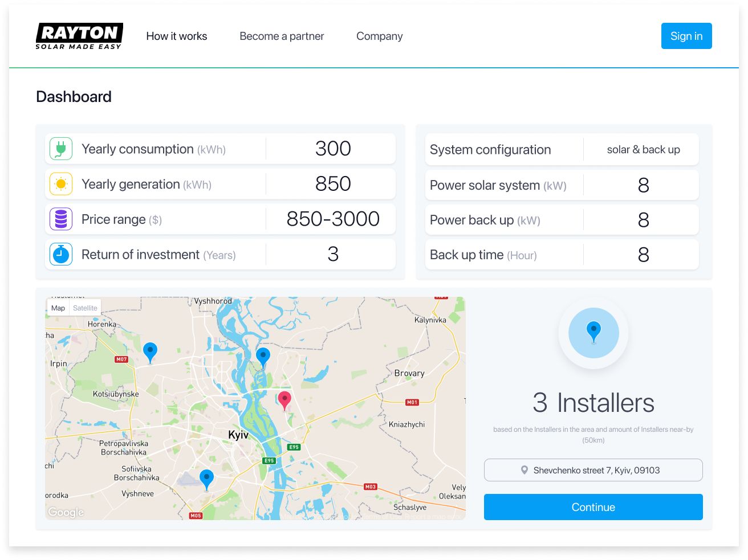This screenshot has width=748, height=560.
Task: Click the Sign in button
Action: (x=686, y=36)
